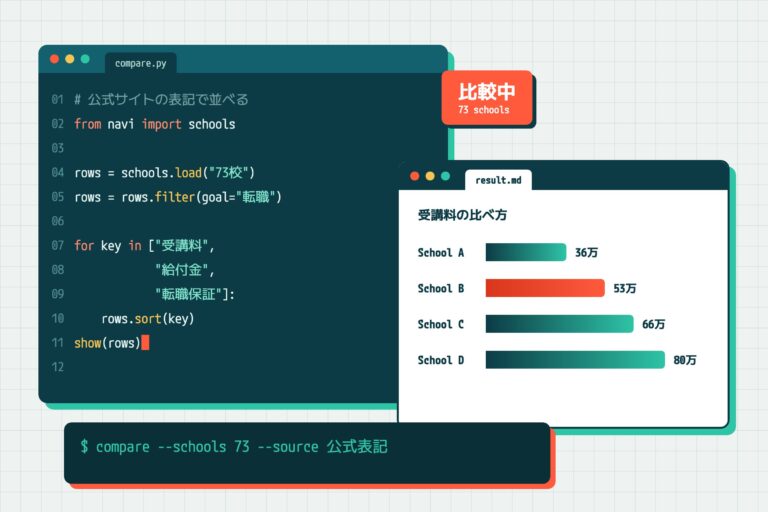Click the yellow dot in compare.py window
768x512 pixels.
[x=70, y=59]
